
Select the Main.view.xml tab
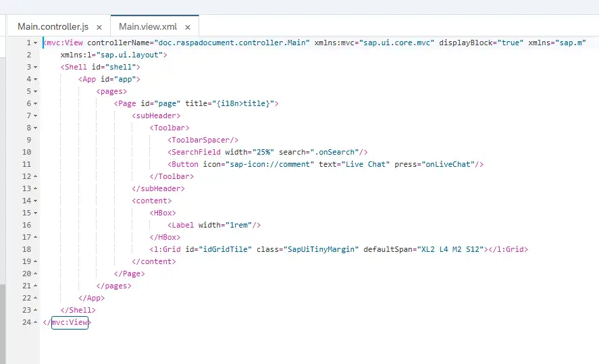coord(147,27)
